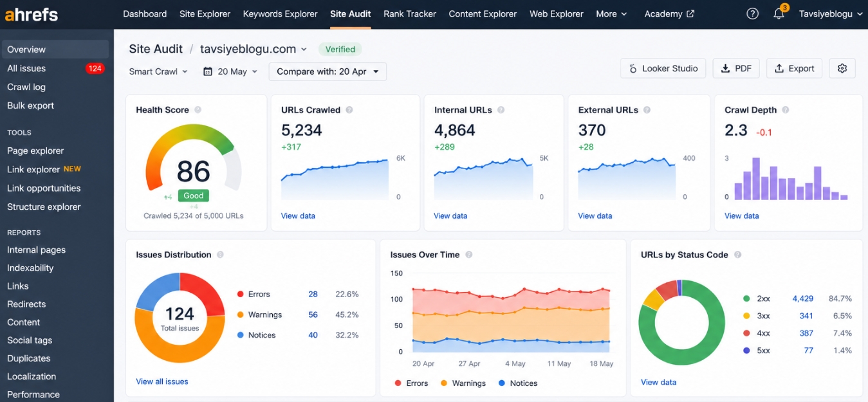The height and width of the screenshot is (402, 868).
Task: Click View all issues link
Action: (162, 381)
